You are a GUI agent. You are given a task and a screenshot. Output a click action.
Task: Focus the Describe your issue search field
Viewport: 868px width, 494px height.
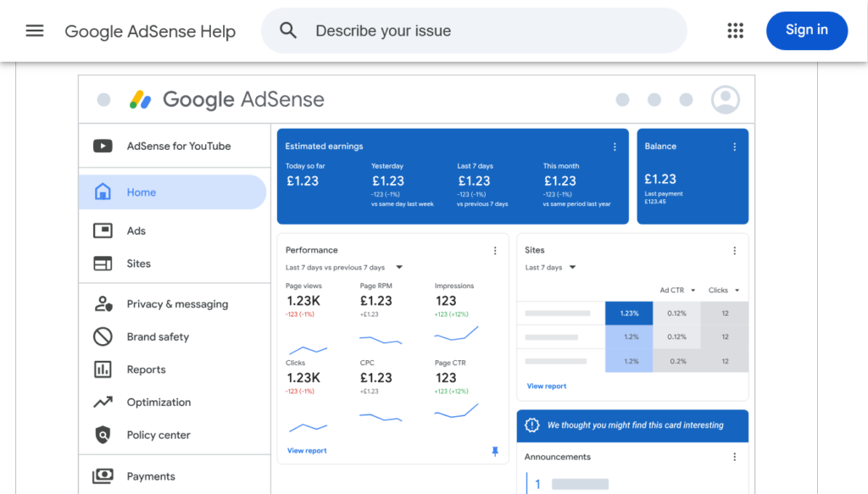[x=473, y=31]
